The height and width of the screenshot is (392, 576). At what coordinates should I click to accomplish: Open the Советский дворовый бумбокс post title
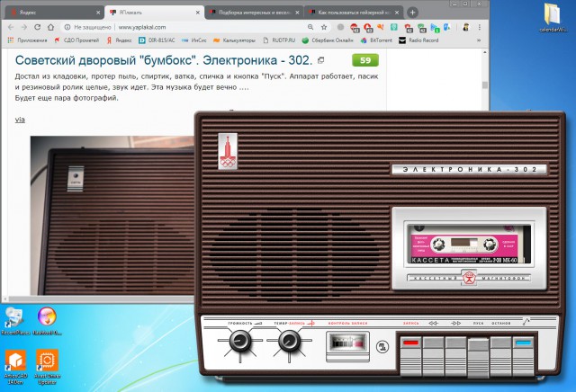pos(164,60)
